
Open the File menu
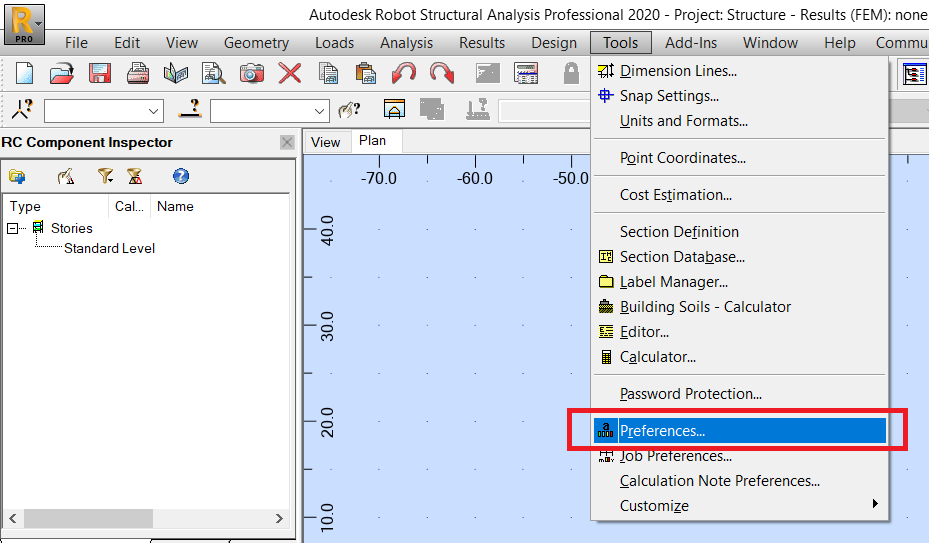click(76, 43)
